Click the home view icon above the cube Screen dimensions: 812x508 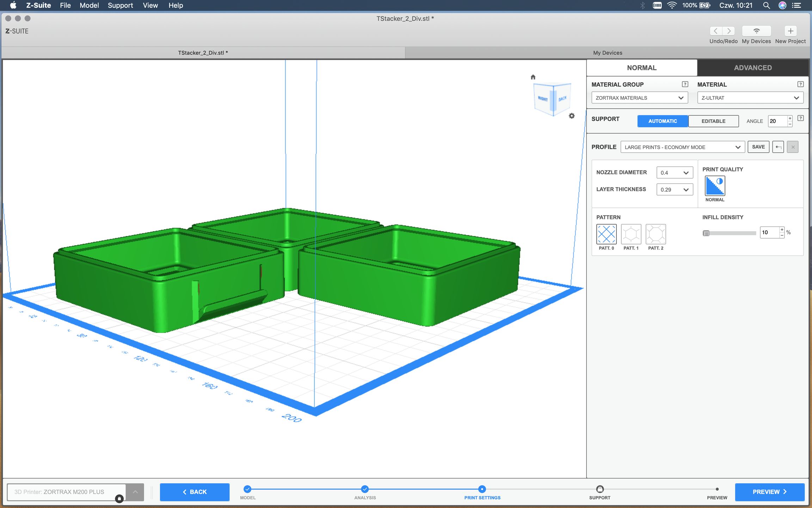pyautogui.click(x=533, y=77)
